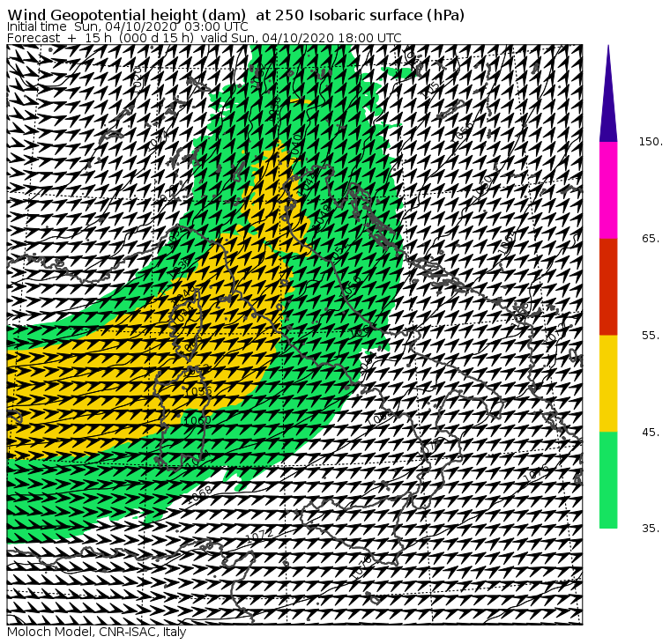Click the '1060' contour label over Sardinia
This screenshot has width=670, height=644.
click(x=197, y=420)
